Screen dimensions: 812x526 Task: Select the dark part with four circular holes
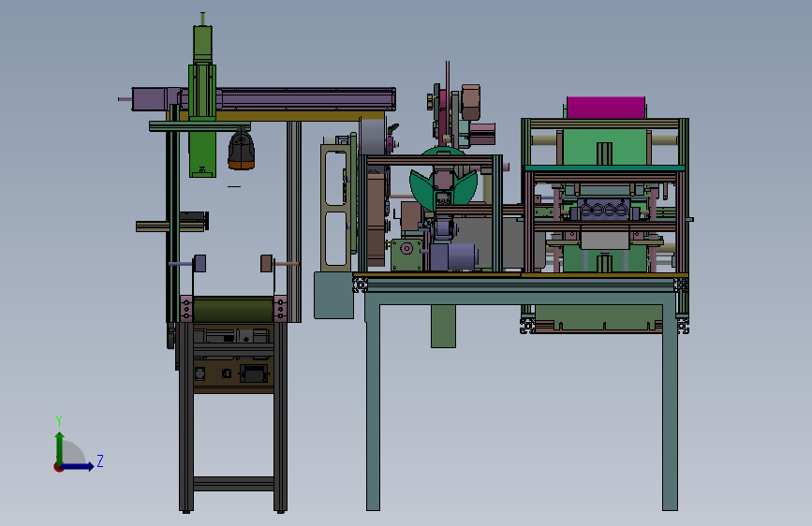tap(604, 211)
